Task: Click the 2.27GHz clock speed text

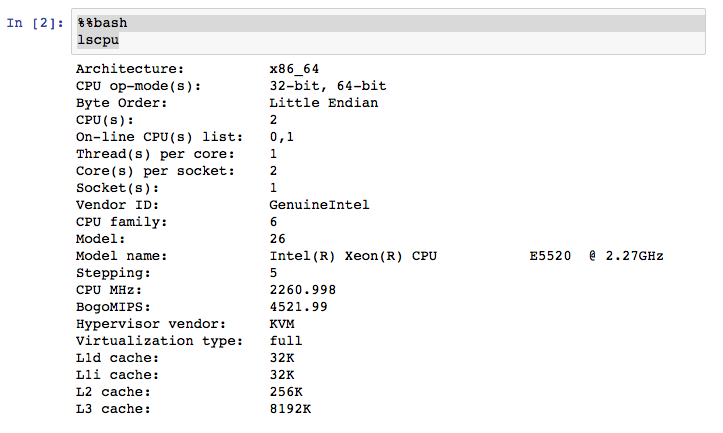Action: (x=634, y=256)
